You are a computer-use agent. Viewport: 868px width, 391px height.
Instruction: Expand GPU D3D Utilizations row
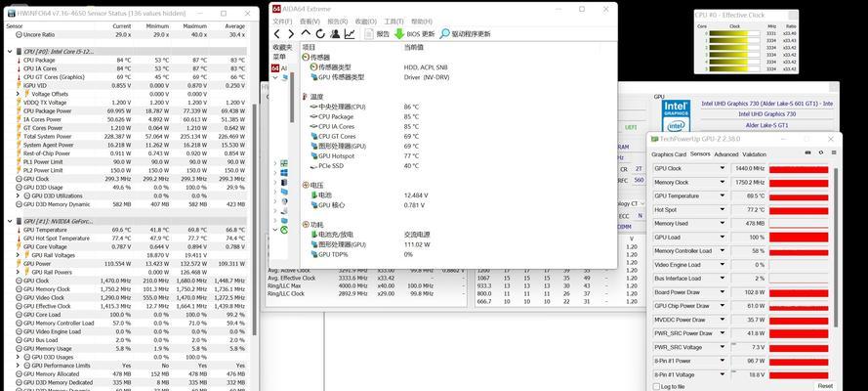coord(19,195)
